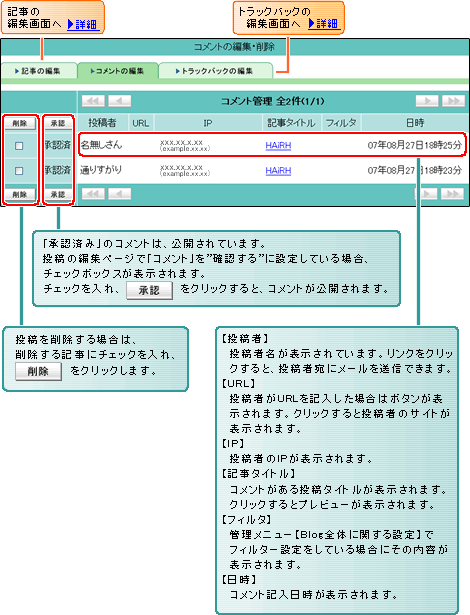Go to first page using top double-left arrow

93,101
